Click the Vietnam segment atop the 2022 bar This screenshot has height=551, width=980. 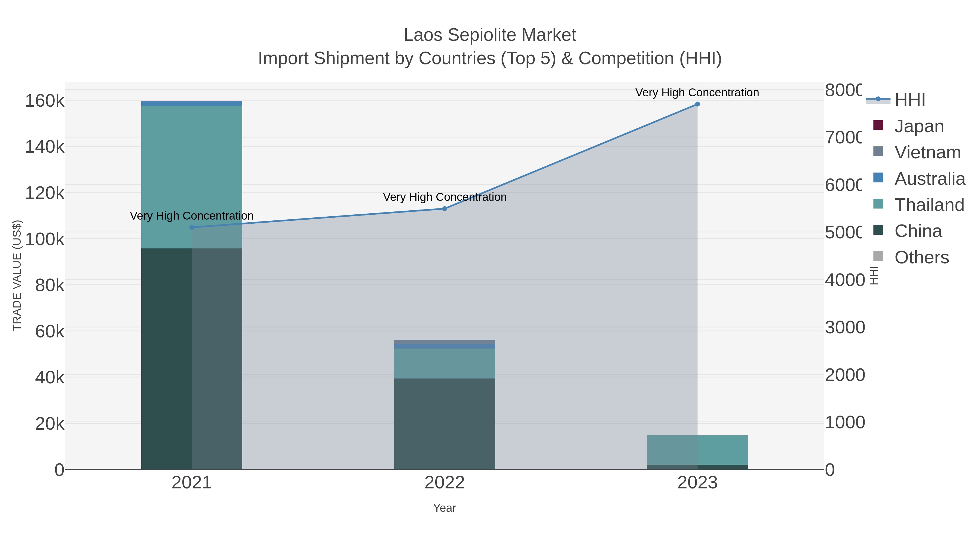[444, 342]
